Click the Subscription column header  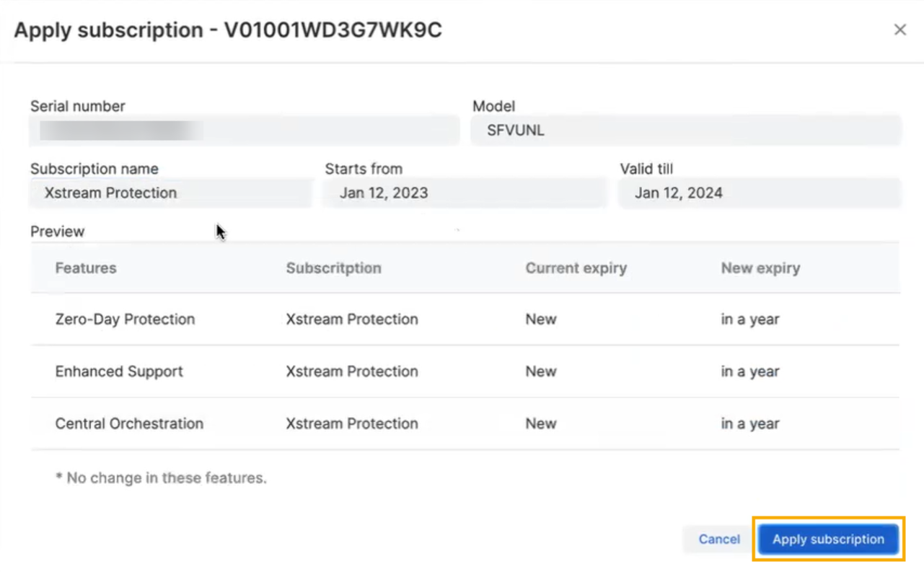(333, 268)
